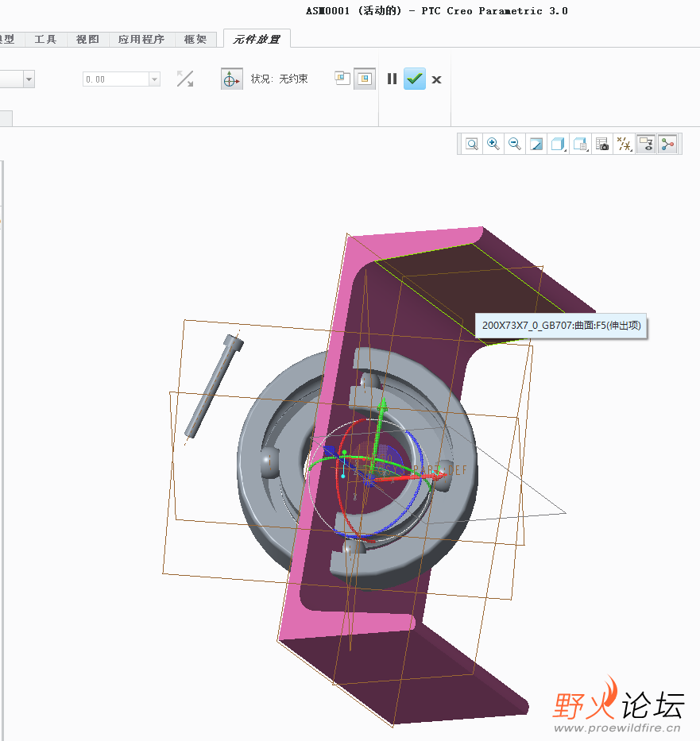Click the Refit zoom icon
The image size is (700, 741).
(x=472, y=144)
